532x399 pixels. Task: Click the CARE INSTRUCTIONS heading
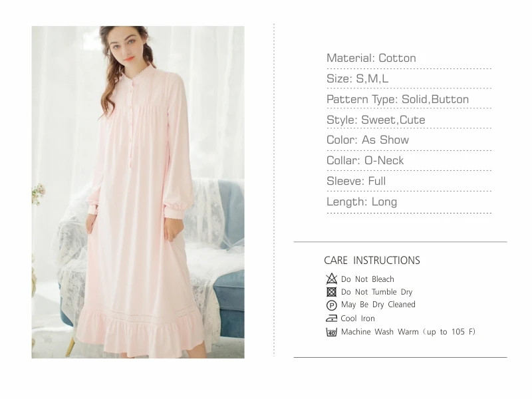(372, 260)
